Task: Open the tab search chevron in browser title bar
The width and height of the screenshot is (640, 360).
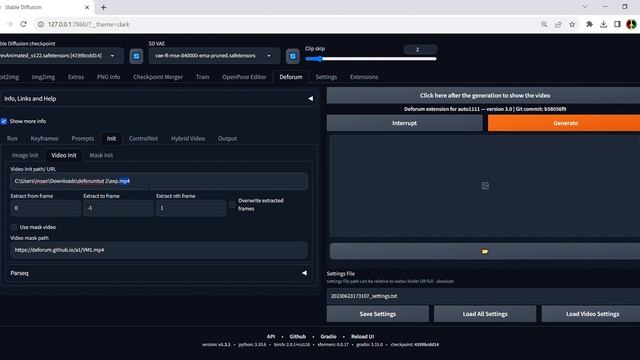Action: 585,7
